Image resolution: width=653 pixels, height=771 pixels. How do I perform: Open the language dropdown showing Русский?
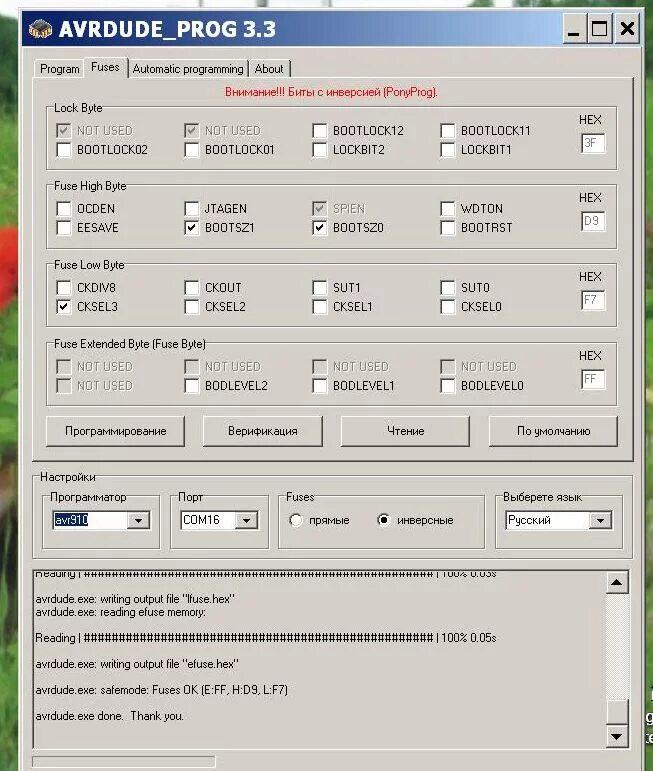600,520
